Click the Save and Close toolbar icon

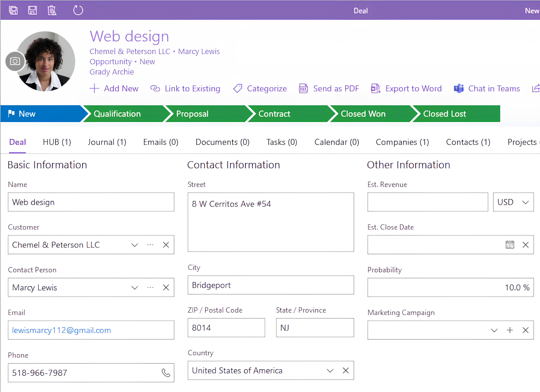click(x=13, y=11)
